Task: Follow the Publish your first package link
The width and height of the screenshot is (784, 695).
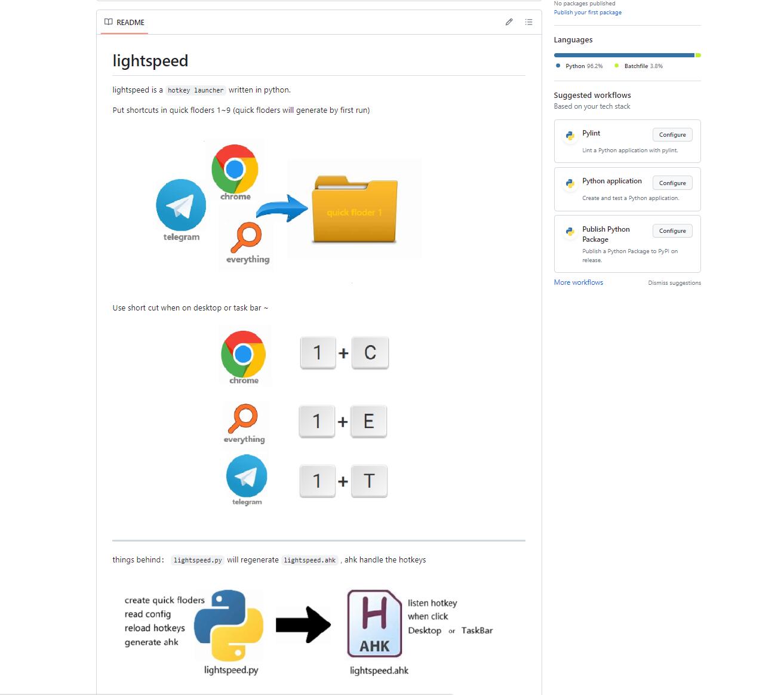Action: [x=588, y=13]
